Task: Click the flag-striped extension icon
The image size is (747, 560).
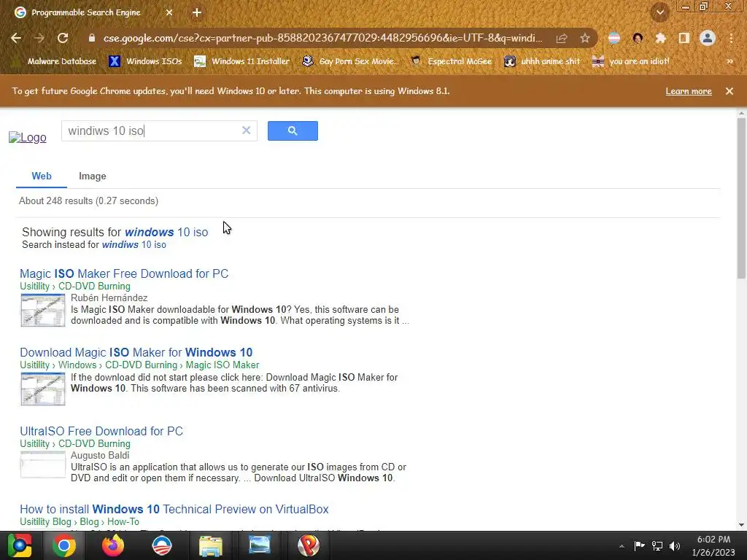Action: click(x=614, y=38)
